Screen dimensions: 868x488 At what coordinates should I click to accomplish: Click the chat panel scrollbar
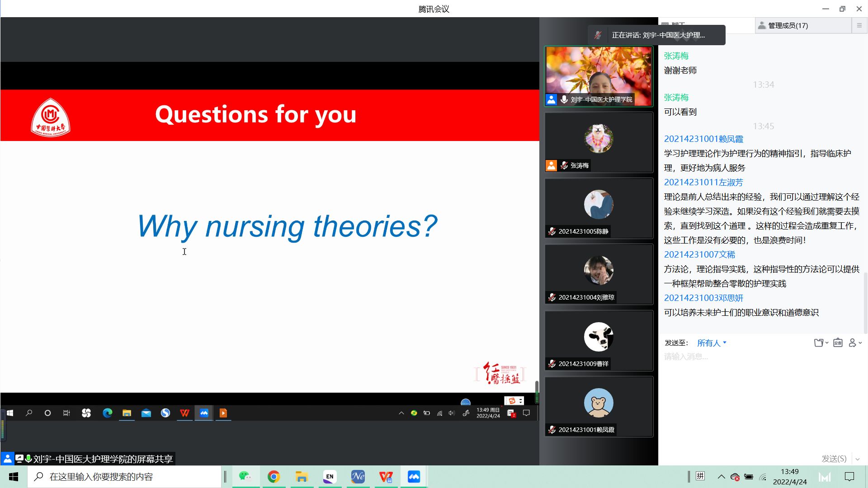tap(865, 303)
